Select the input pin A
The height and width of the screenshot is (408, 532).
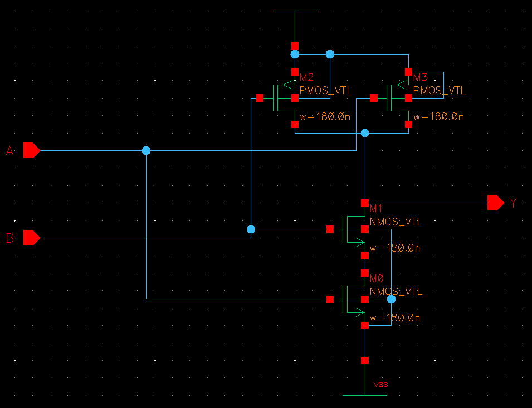pos(32,150)
